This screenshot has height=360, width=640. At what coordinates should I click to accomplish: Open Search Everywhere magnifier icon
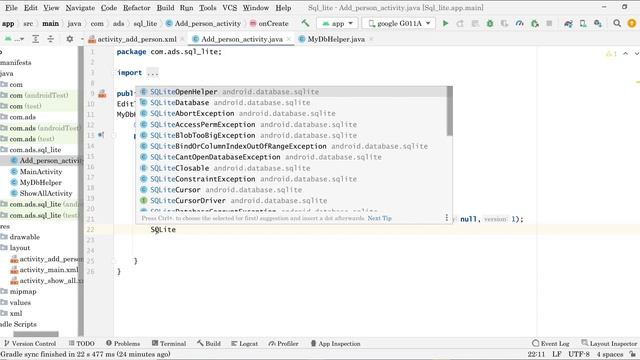[617, 23]
